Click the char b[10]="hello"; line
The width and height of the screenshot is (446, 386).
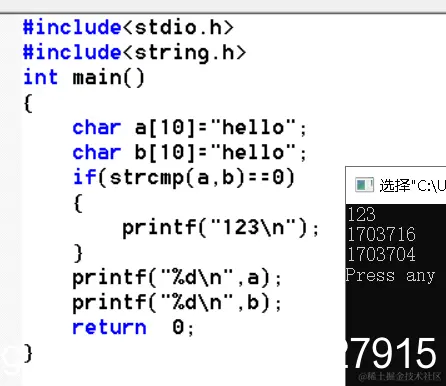[189, 153]
